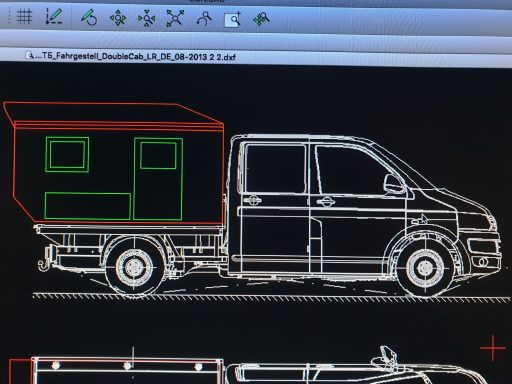Click the dotted toolbar grip handle
Image resolution: width=512 pixels, height=384 pixels.
coord(9,16)
